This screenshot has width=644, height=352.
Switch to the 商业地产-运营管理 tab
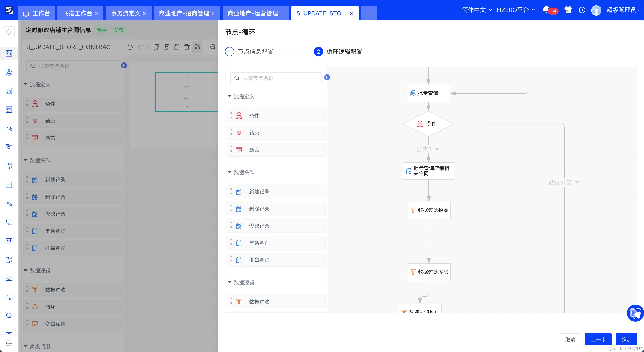pyautogui.click(x=253, y=13)
